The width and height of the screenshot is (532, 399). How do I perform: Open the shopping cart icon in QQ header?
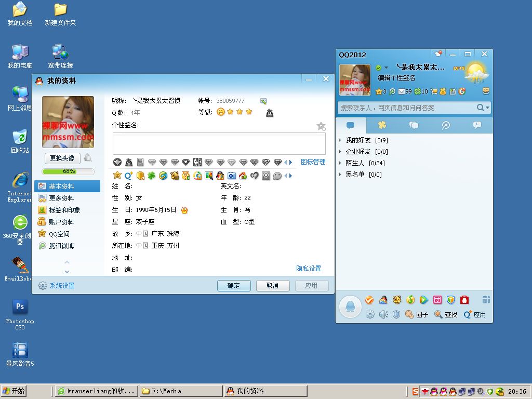coord(433,91)
